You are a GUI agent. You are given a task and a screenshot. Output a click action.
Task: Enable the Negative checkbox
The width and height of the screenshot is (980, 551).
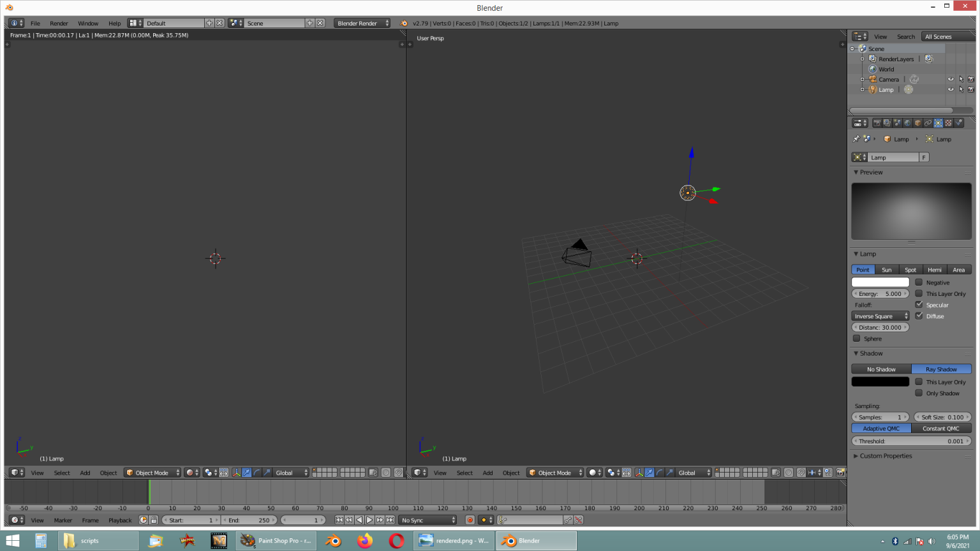(919, 282)
